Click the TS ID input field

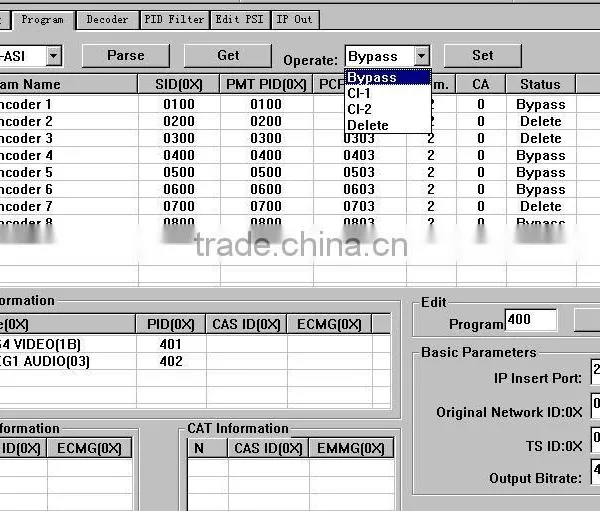pyautogui.click(x=595, y=439)
